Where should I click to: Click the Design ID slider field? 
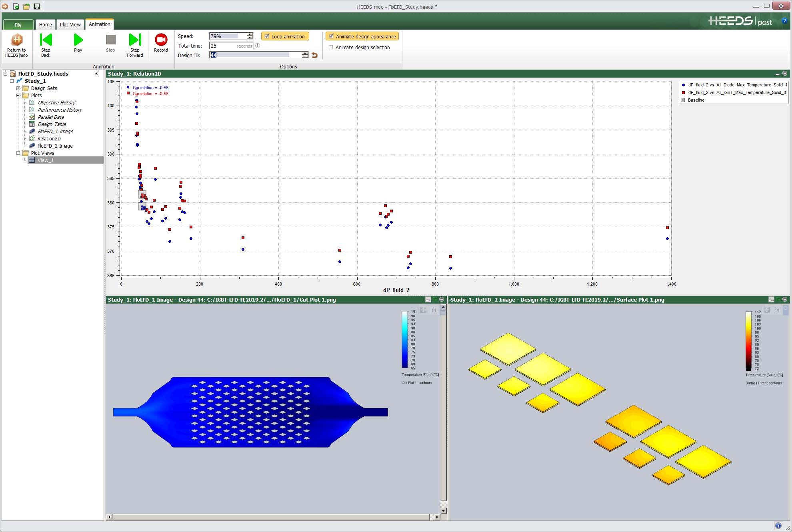[x=256, y=55]
